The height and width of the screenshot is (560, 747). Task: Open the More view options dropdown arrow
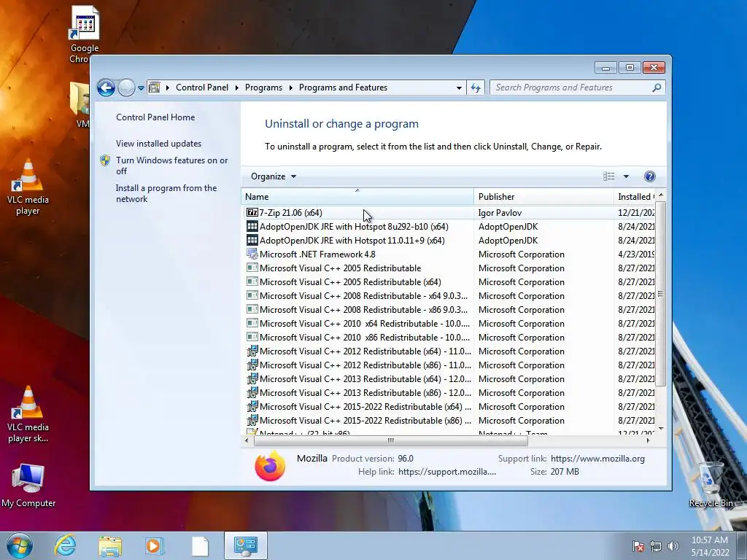[626, 176]
